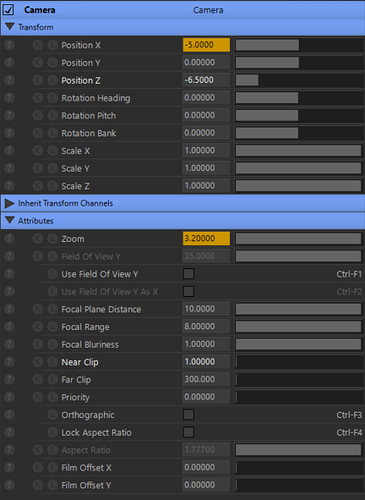Click the L link icon for Scale Y
This screenshot has height=500, width=365.
click(x=52, y=168)
